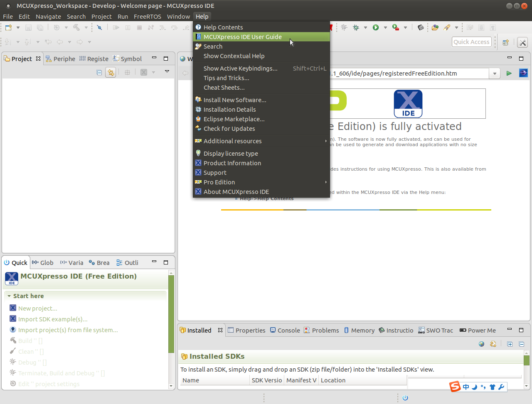Click the New project link

[38, 309]
